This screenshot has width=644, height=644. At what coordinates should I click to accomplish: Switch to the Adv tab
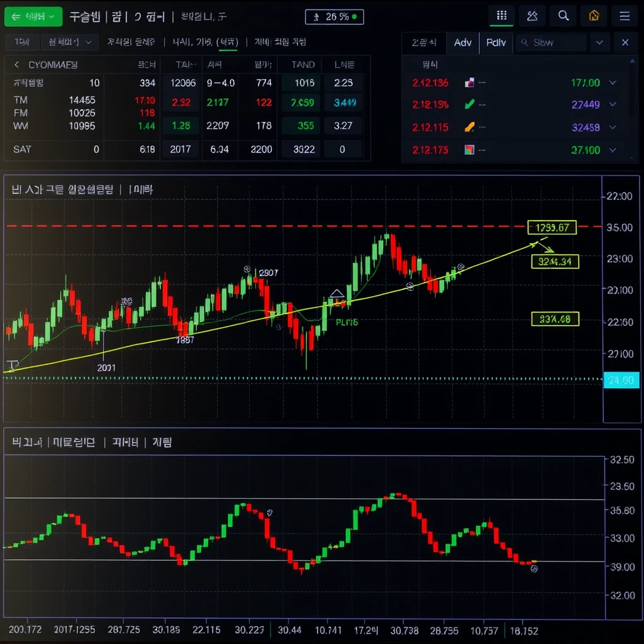(462, 43)
